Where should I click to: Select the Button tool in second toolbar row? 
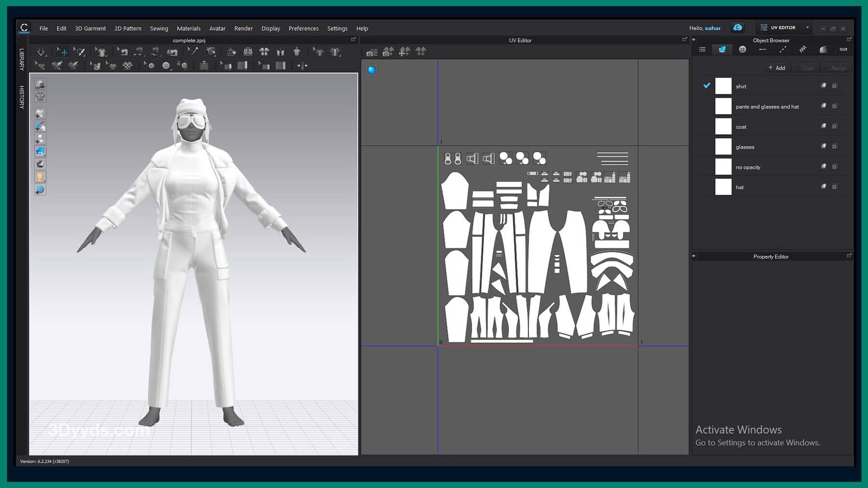click(166, 66)
